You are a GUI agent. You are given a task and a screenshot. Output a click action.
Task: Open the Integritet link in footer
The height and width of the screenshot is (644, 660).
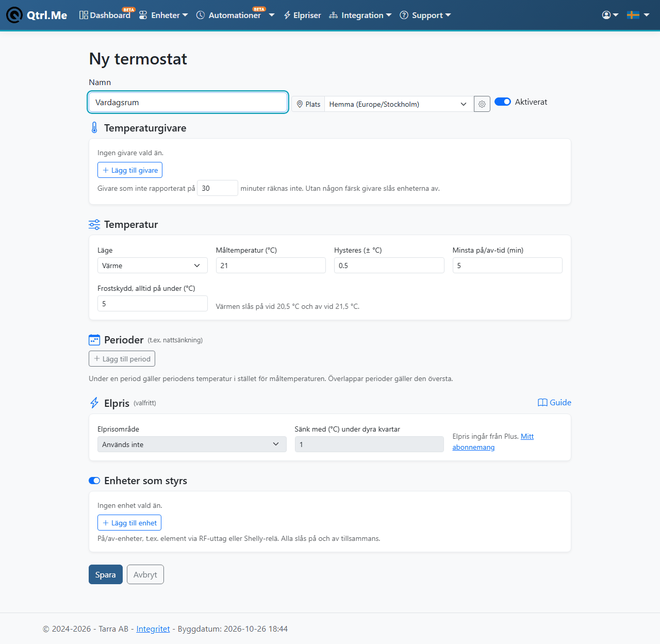[x=153, y=629]
